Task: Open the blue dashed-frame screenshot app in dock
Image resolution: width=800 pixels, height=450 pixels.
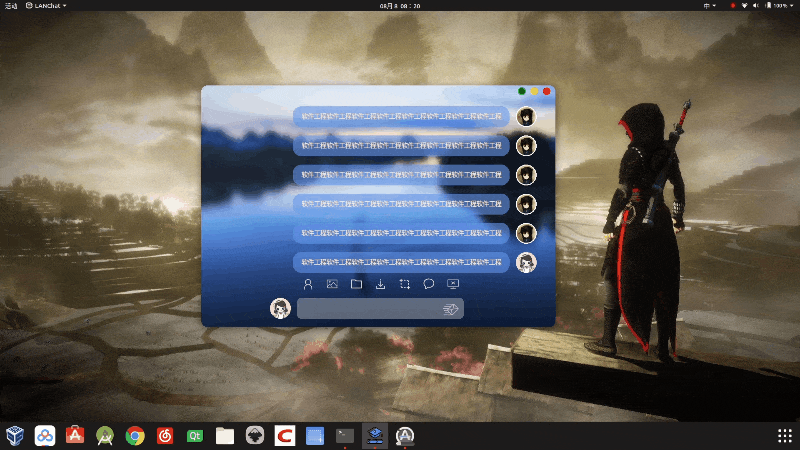Action: pyautogui.click(x=315, y=436)
